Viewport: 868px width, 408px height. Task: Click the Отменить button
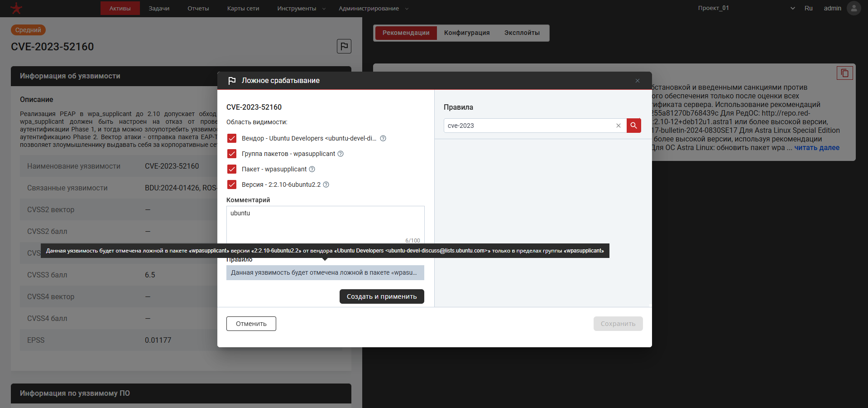click(x=251, y=324)
